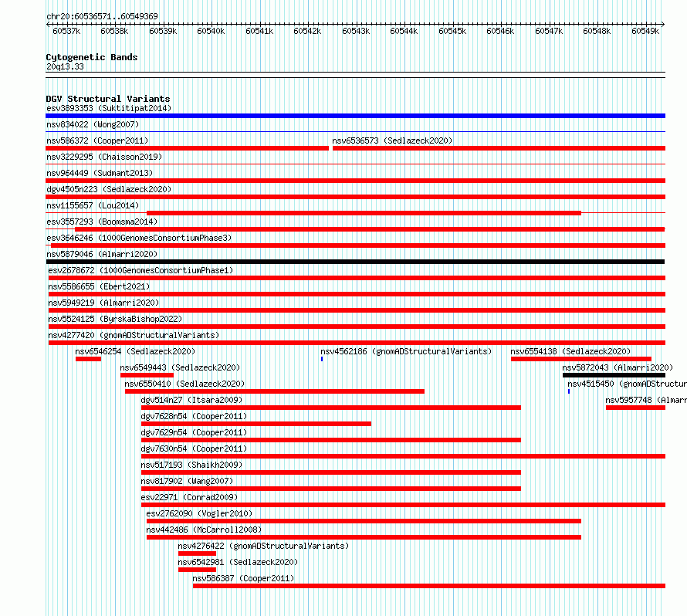
Task: Select nsv5949219 (Almarri2020) label
Action: pos(103,303)
